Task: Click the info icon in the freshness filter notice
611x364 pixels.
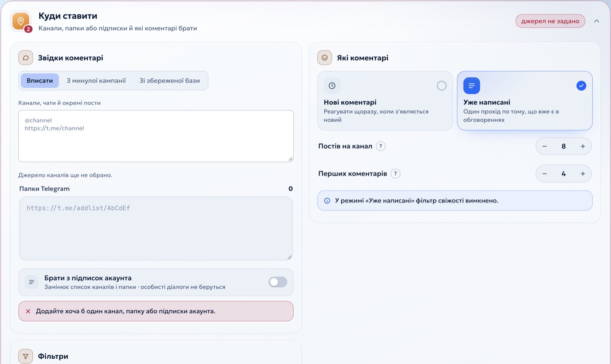Action: click(327, 201)
